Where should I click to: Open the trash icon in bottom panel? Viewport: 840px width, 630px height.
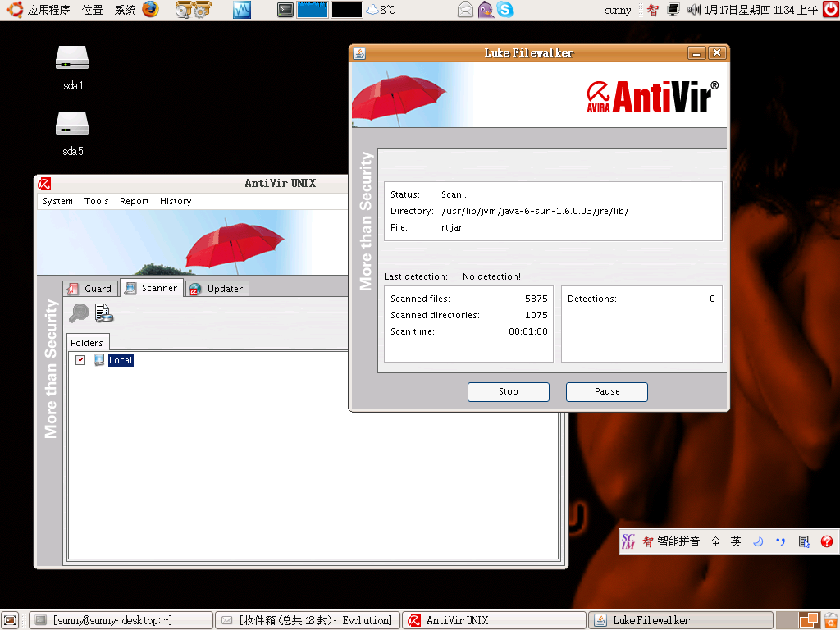pyautogui.click(x=831, y=620)
